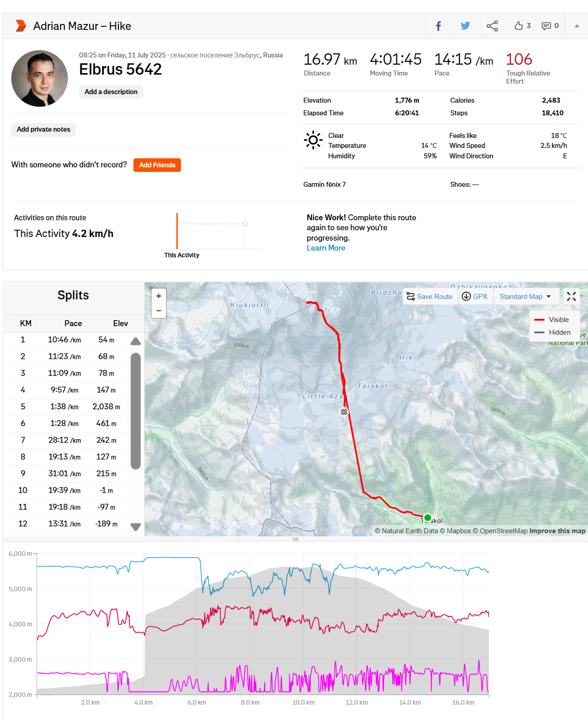Toggle Visible route segment in legend
This screenshot has width=588, height=720.
552,320
